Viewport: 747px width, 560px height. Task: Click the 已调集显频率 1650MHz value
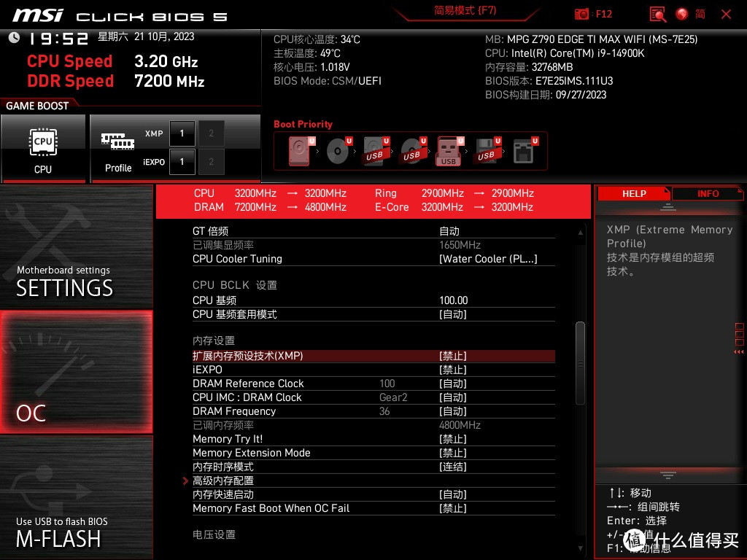[x=460, y=245]
